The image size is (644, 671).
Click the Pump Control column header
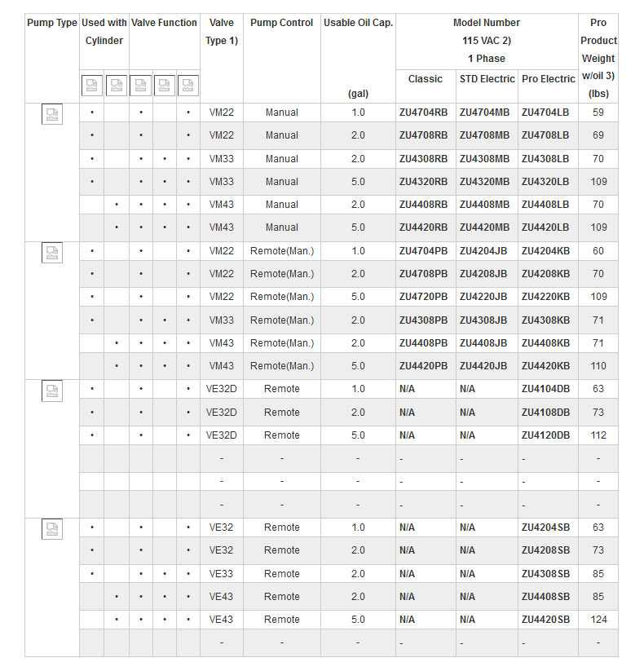tap(282, 23)
